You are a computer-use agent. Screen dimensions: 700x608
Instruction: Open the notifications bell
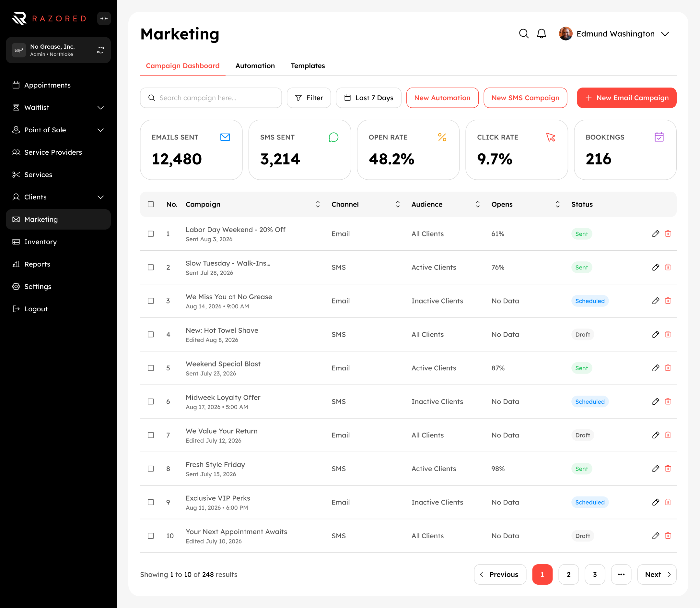pyautogui.click(x=541, y=34)
